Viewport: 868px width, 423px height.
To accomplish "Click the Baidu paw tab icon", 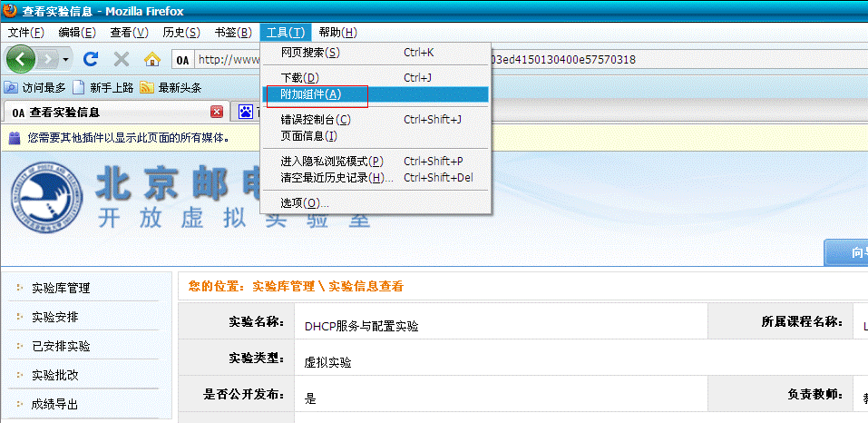I will coord(246,112).
